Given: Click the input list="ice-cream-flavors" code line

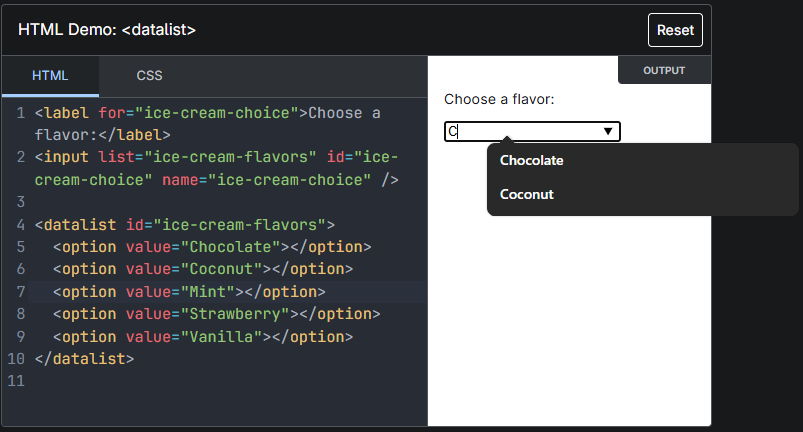Looking at the screenshot, I should pos(217,168).
